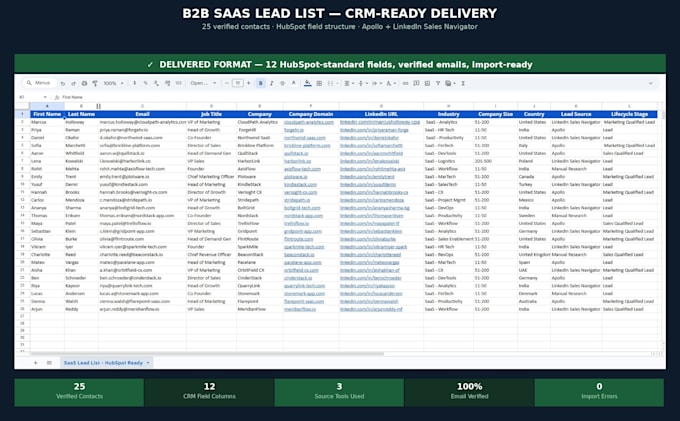Click the horizontal scrollbar of the sheet
This screenshot has width=680, height=421.
point(207,354)
